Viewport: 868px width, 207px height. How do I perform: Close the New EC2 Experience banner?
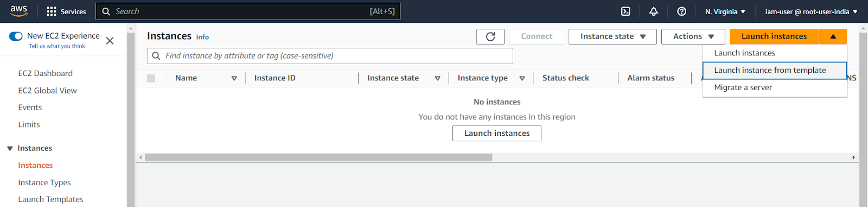(110, 41)
